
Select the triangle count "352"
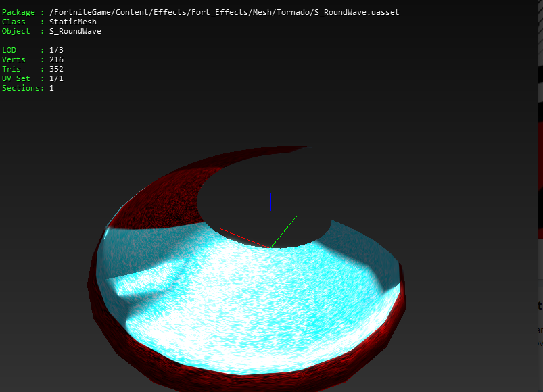56,69
